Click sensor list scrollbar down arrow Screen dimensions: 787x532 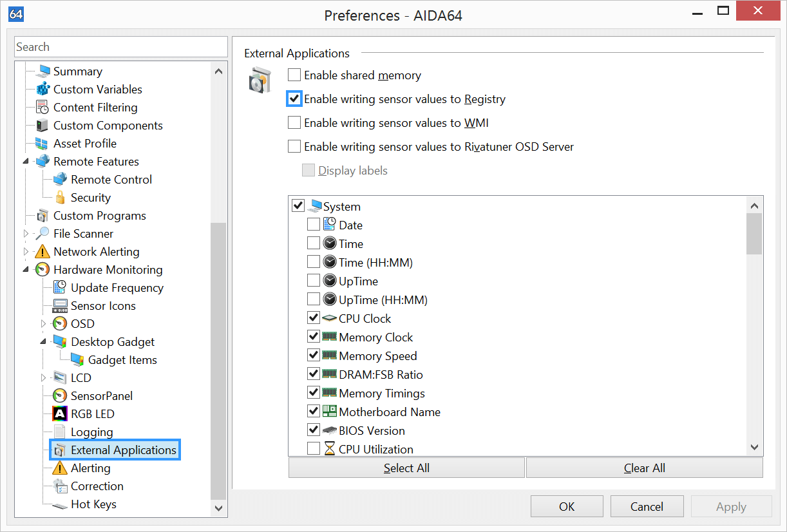pos(754,447)
